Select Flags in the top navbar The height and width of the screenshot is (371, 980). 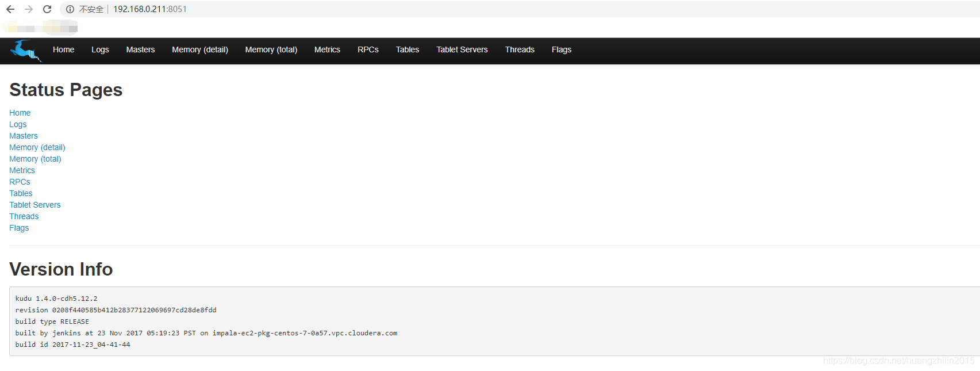[561, 50]
